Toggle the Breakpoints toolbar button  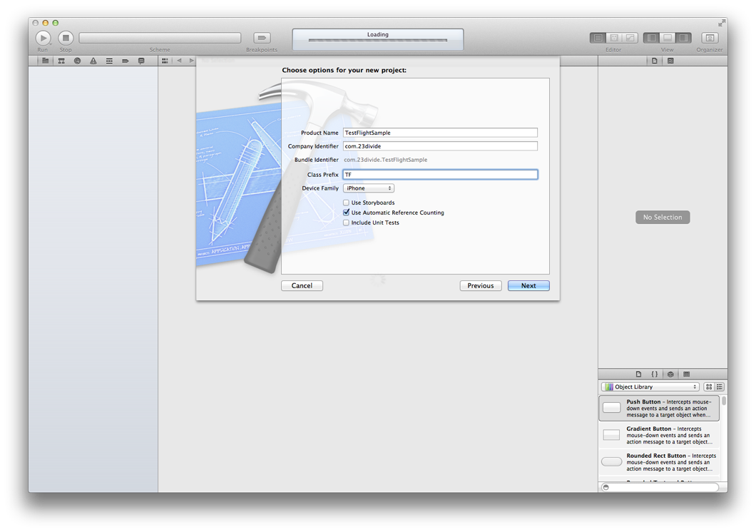262,38
